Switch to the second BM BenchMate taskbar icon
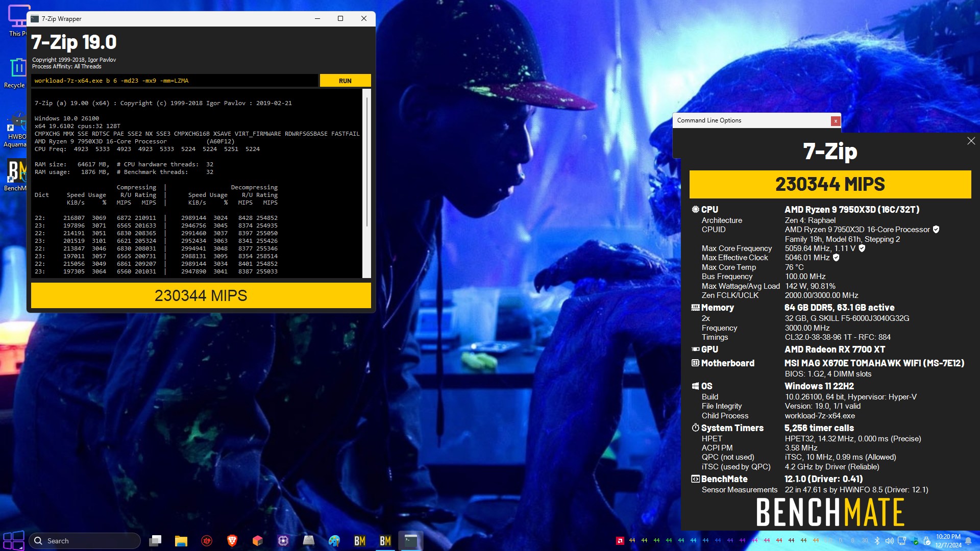Viewport: 980px width, 551px height. click(x=385, y=541)
